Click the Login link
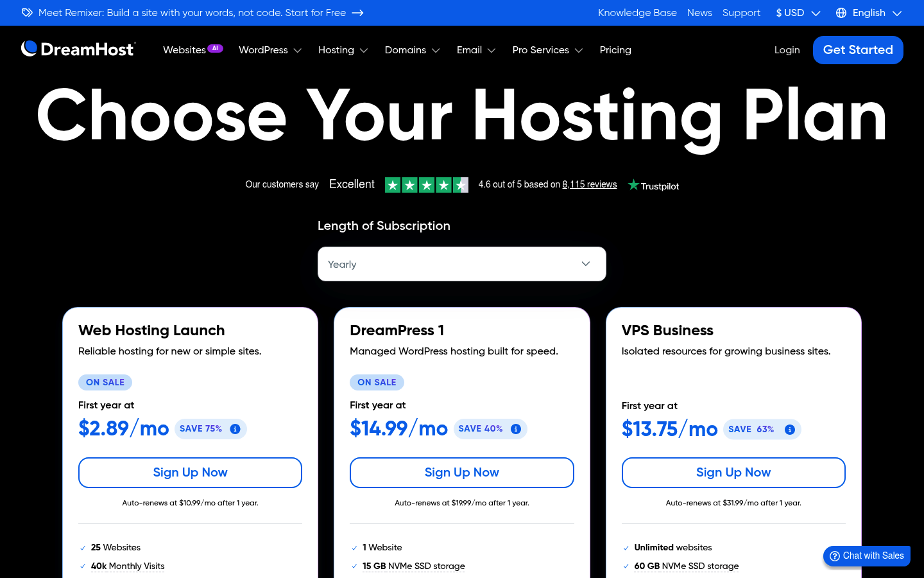Viewport: 924px width, 578px height. (x=787, y=50)
